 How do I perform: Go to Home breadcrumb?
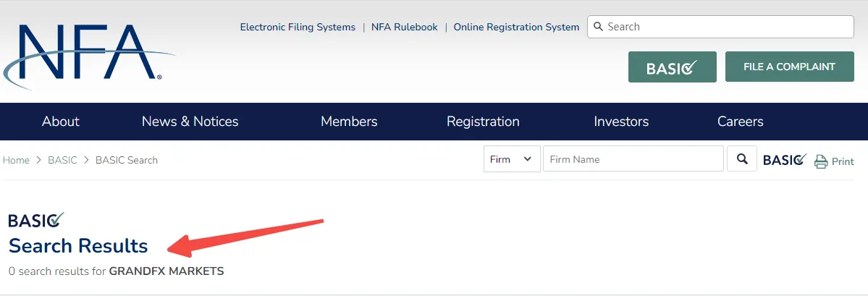[x=16, y=160]
